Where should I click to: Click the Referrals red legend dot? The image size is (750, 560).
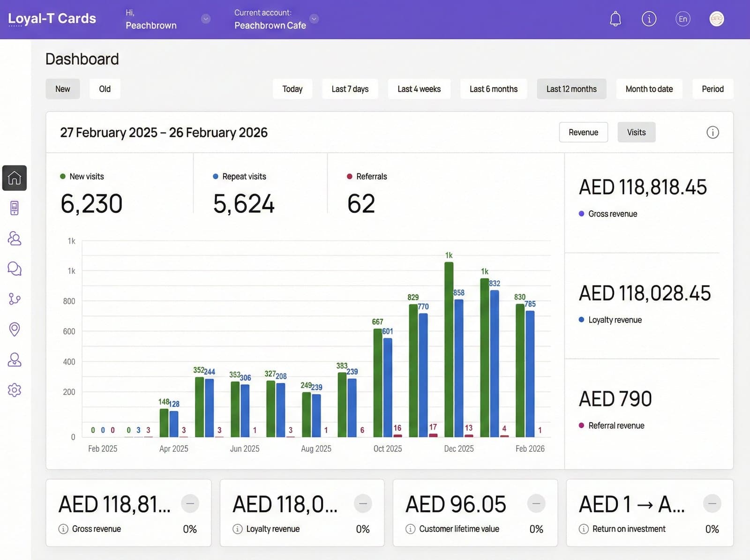[x=349, y=177]
